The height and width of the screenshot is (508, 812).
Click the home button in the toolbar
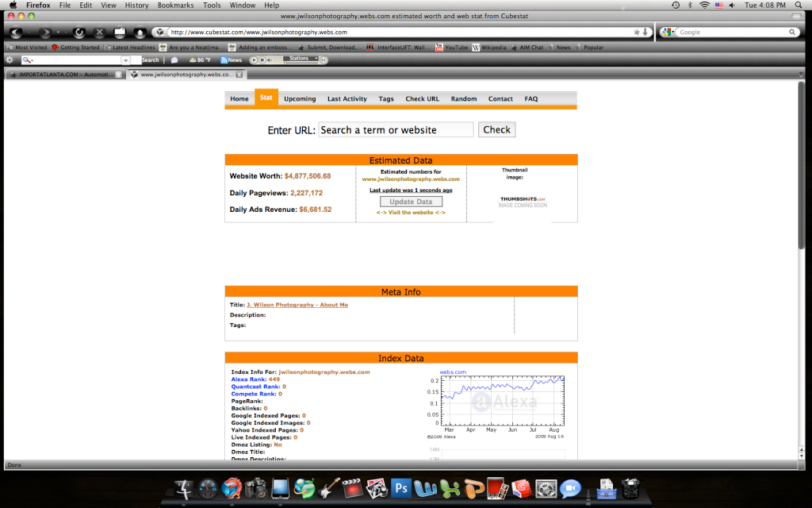point(140,33)
